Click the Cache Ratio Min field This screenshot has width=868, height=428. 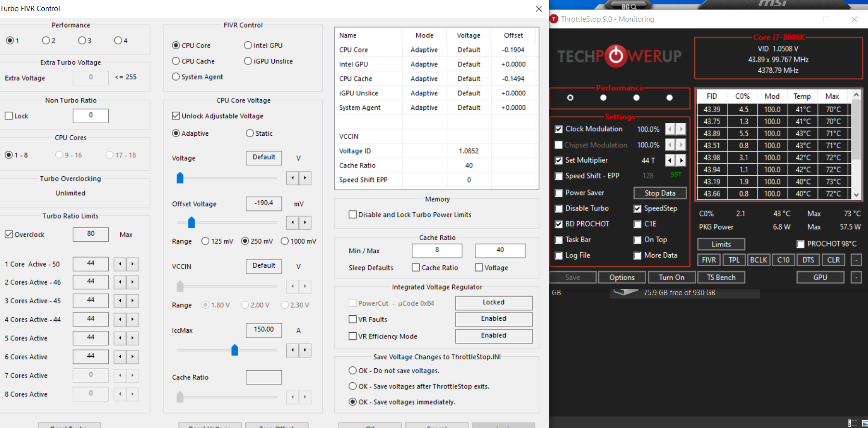pos(437,251)
